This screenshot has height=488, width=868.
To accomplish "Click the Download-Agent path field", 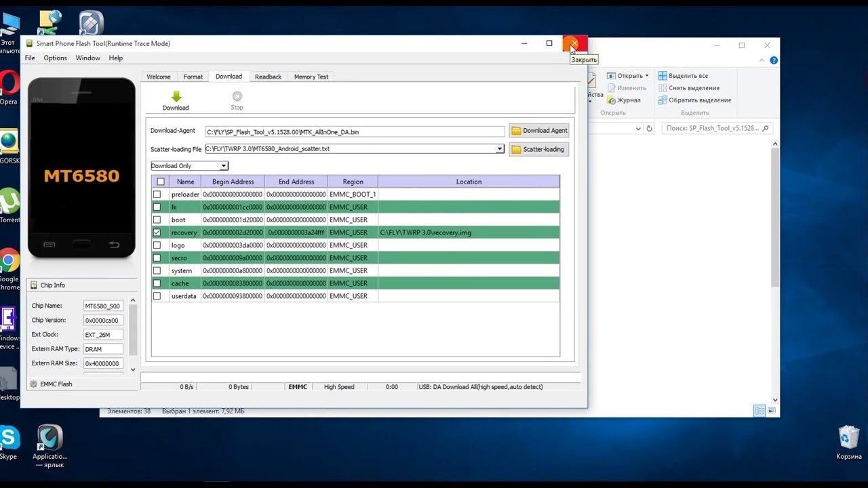I will 355,131.
